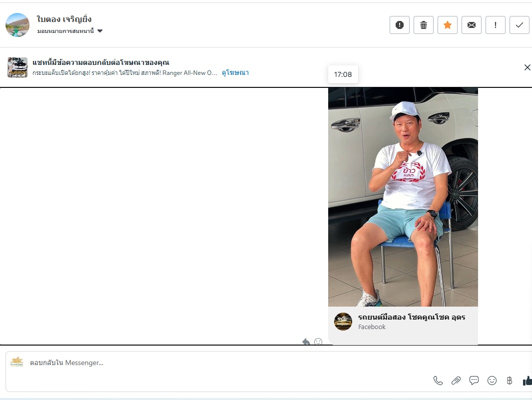Reply to the shared video message
This screenshot has width=532, height=400.
tap(306, 341)
